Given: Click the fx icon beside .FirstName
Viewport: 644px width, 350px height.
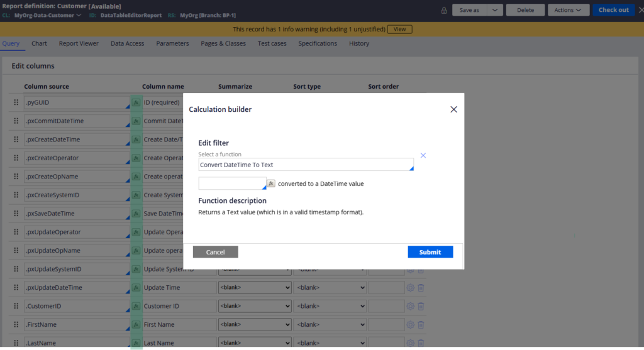Looking at the screenshot, I should click(136, 325).
